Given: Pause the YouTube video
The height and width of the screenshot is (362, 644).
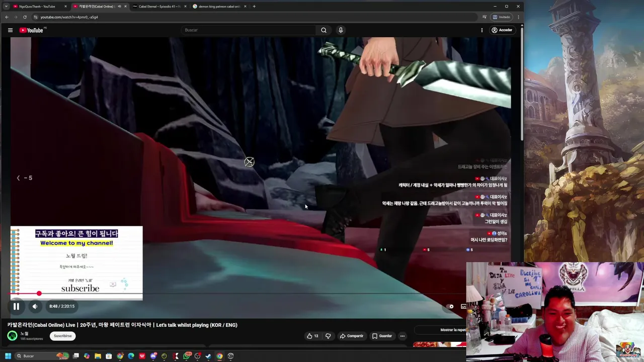Looking at the screenshot, I should pyautogui.click(x=16, y=306).
